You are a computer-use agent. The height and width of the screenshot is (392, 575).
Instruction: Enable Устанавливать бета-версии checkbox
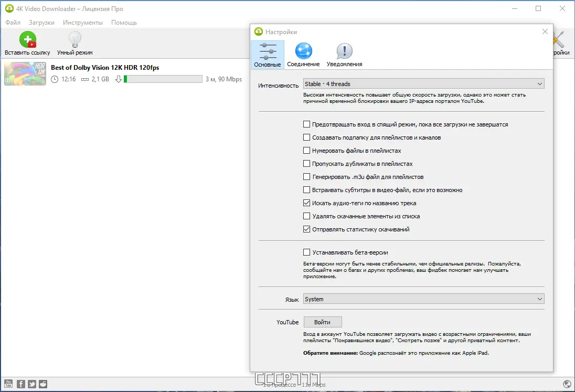pyautogui.click(x=306, y=252)
